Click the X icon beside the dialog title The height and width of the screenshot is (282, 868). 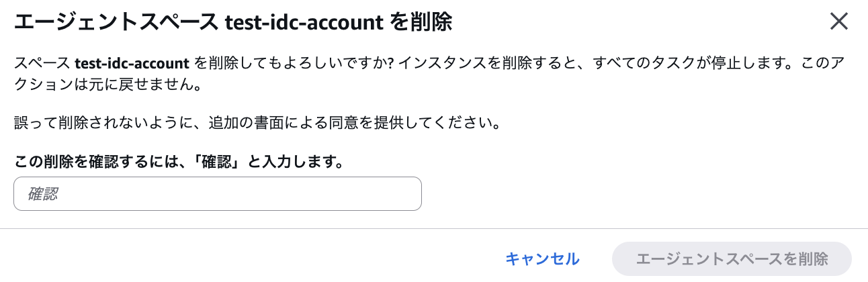(839, 22)
